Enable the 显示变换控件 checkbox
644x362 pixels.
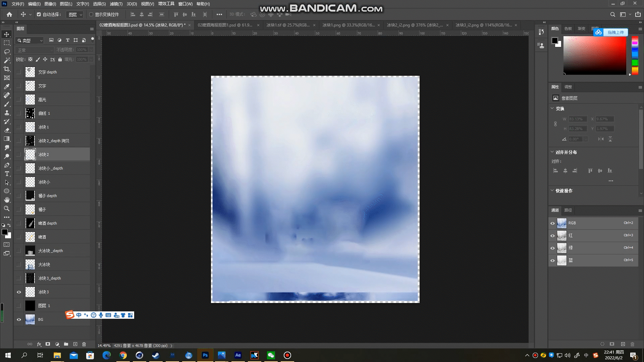(91, 14)
